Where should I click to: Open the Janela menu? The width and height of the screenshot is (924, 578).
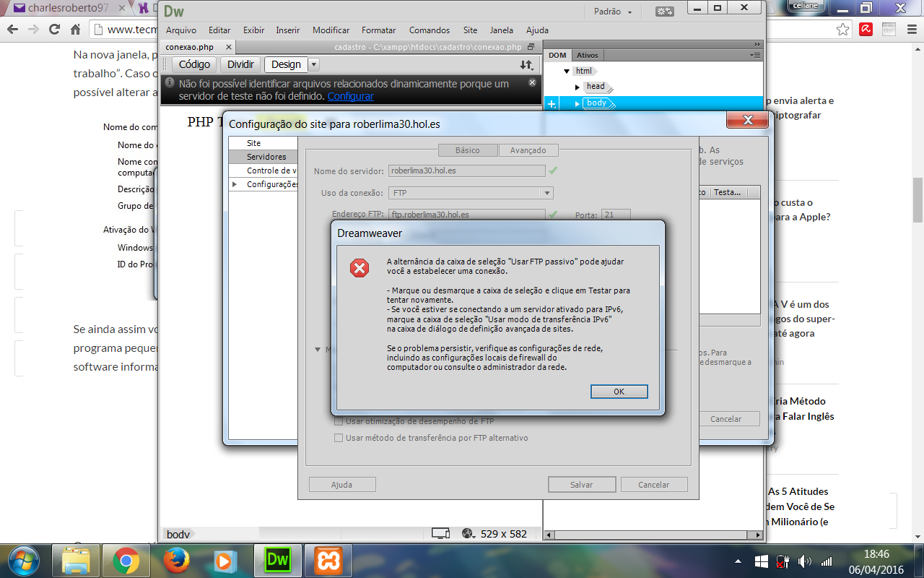[x=502, y=30]
